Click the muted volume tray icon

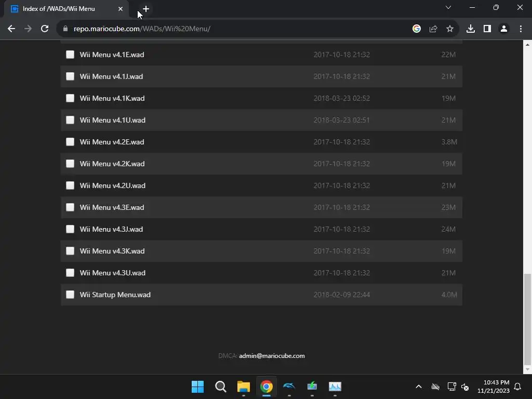tap(465, 387)
